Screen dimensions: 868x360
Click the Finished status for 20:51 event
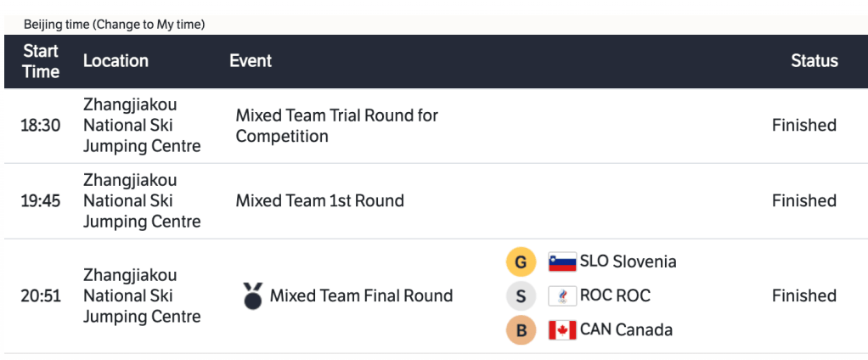click(x=803, y=295)
